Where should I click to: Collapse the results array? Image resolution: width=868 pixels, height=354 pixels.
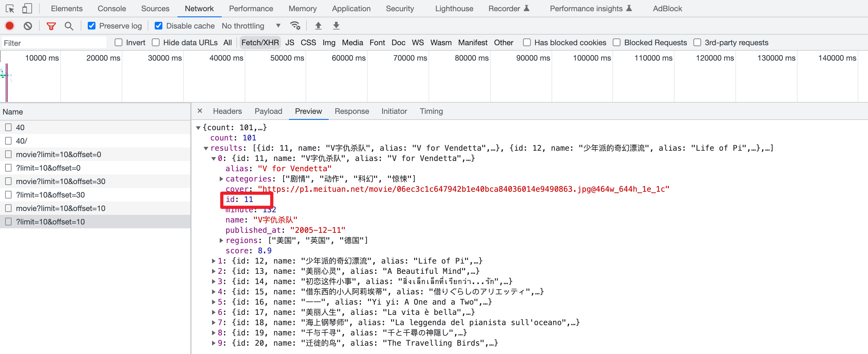click(206, 148)
